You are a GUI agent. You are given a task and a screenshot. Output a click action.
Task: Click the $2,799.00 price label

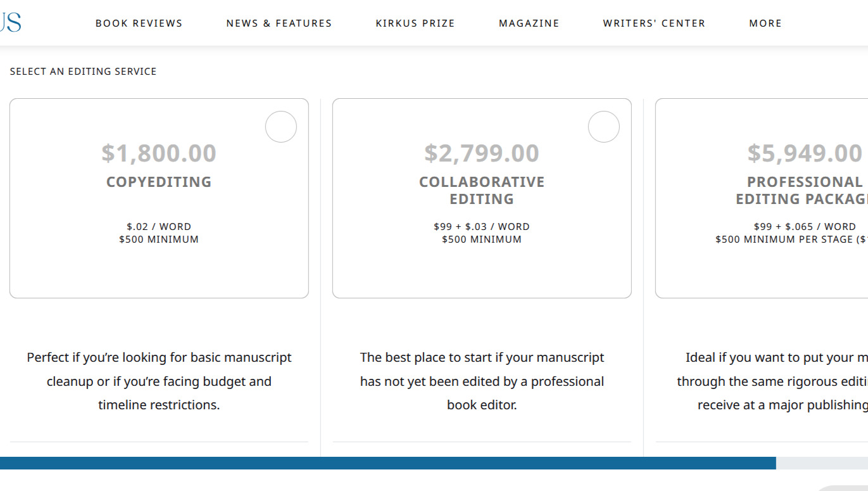(x=482, y=153)
